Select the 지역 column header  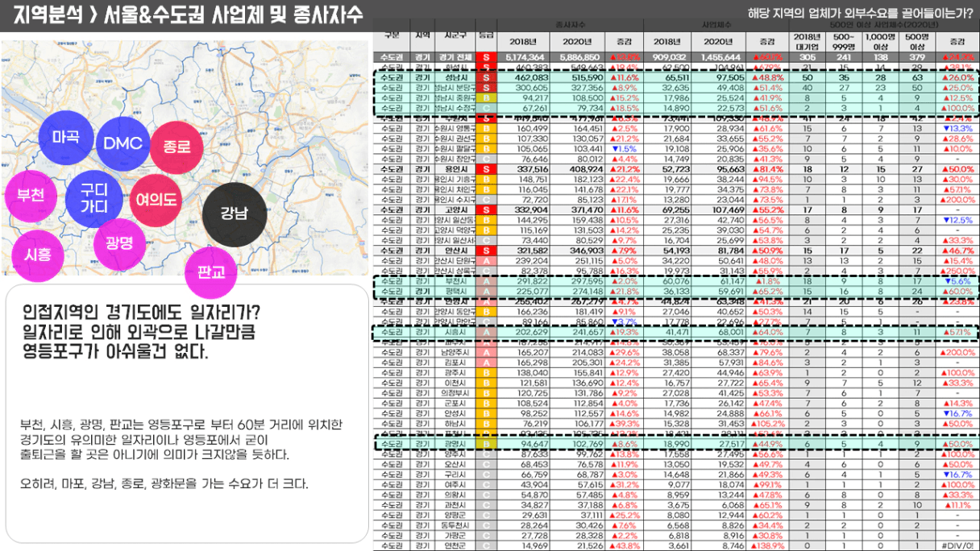point(421,35)
